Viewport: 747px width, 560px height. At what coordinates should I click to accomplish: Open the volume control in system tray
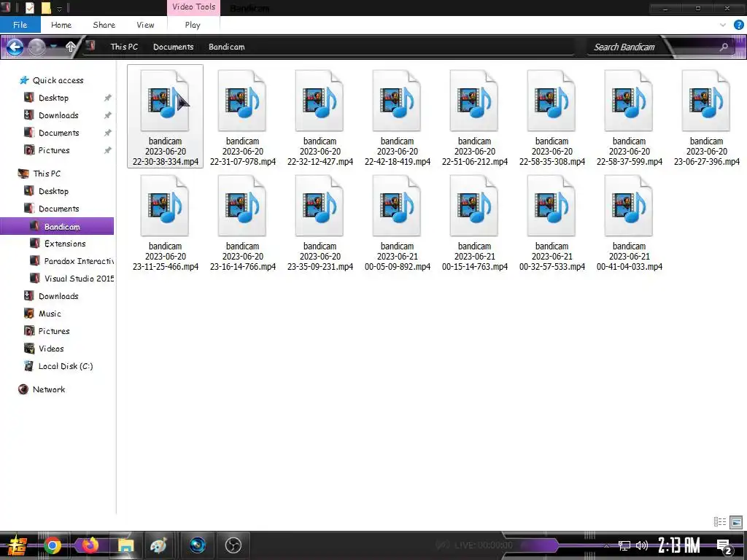click(642, 545)
